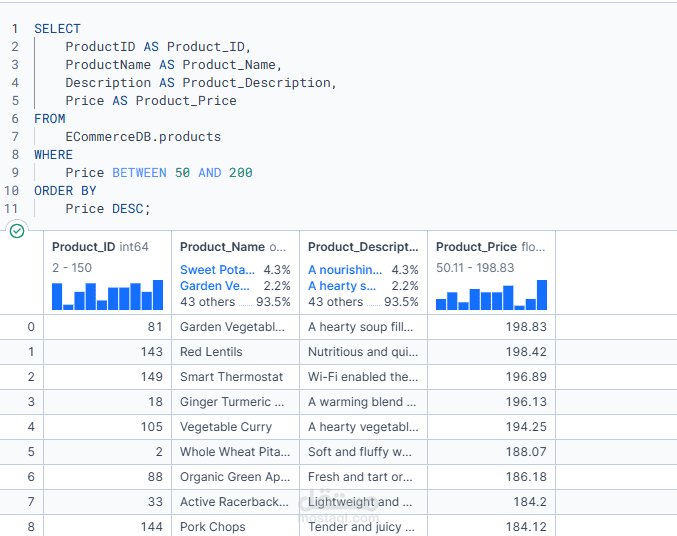This screenshot has width=677, height=536.
Task: Select 'A nourishin...' 4.3% category entry
Action: pyautogui.click(x=363, y=270)
